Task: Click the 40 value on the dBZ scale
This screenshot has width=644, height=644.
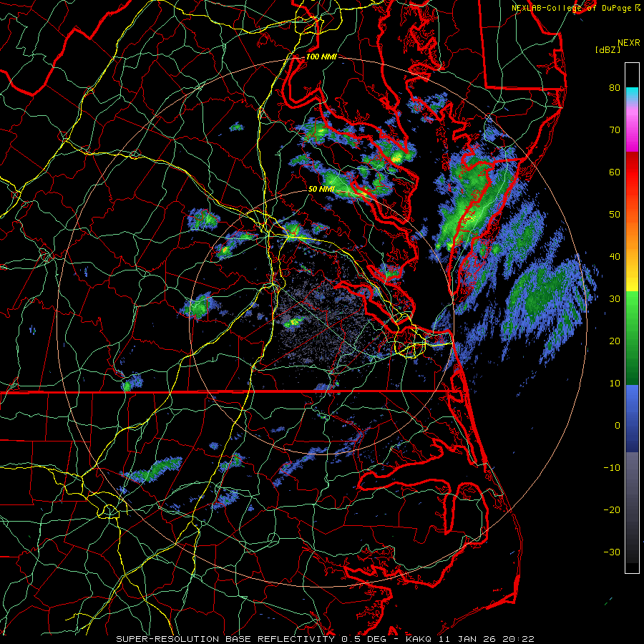Action: click(615, 257)
